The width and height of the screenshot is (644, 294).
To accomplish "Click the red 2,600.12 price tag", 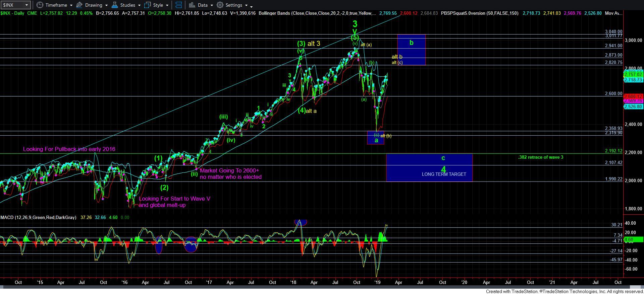I will coord(633,96).
